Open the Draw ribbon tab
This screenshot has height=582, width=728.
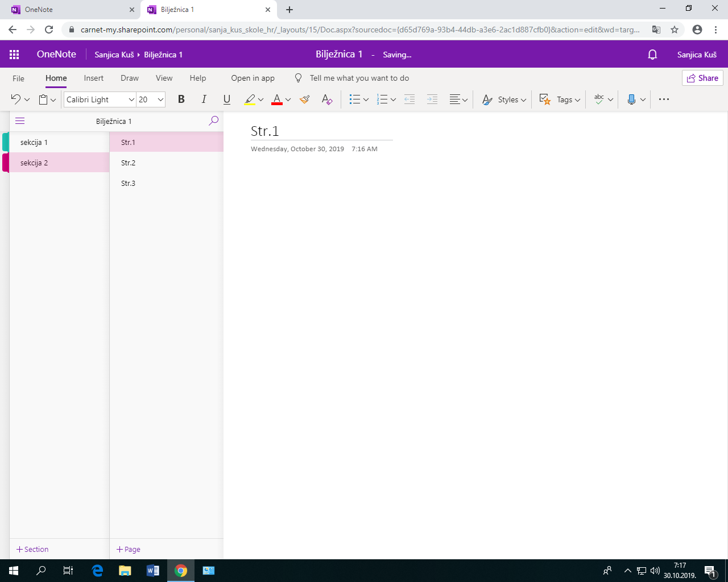point(129,78)
